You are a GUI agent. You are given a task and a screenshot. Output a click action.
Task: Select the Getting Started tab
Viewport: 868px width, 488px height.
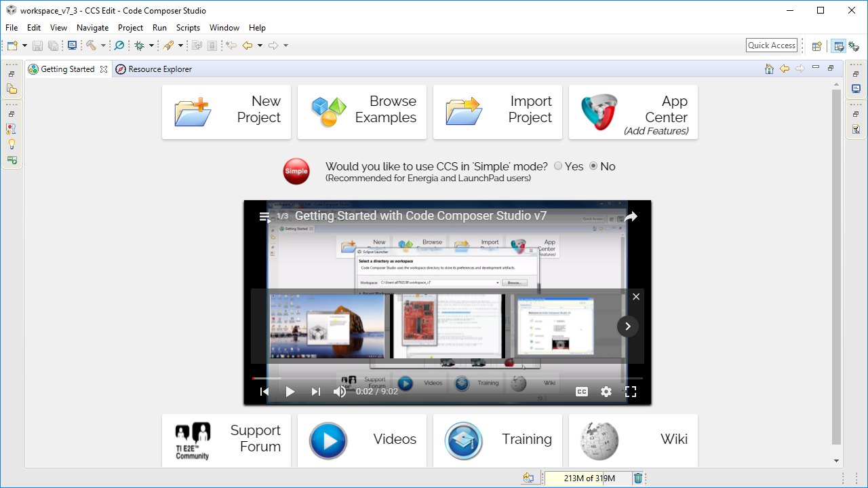[x=68, y=69]
